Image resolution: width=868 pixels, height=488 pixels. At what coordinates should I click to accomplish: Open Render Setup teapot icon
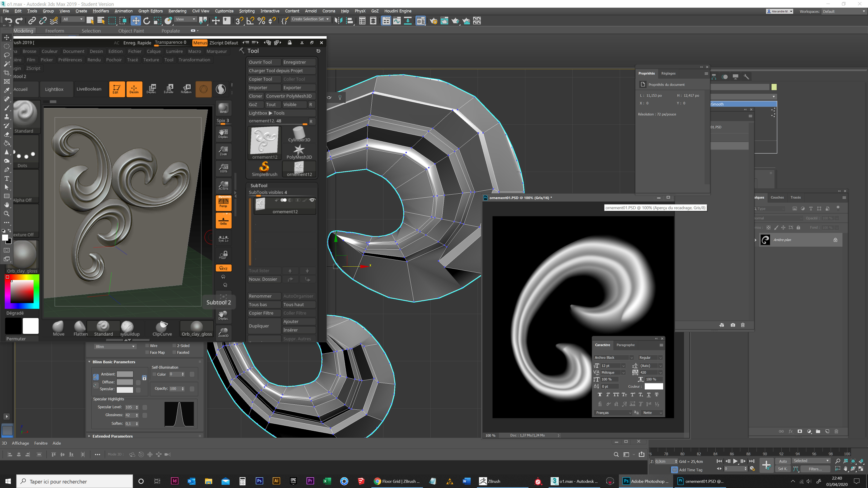(433, 21)
